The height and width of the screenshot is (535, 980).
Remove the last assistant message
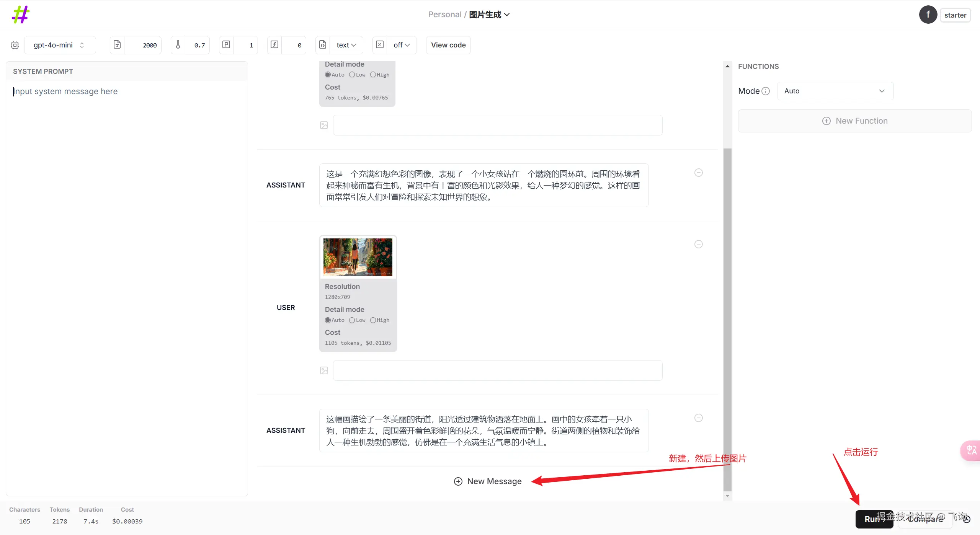(699, 418)
